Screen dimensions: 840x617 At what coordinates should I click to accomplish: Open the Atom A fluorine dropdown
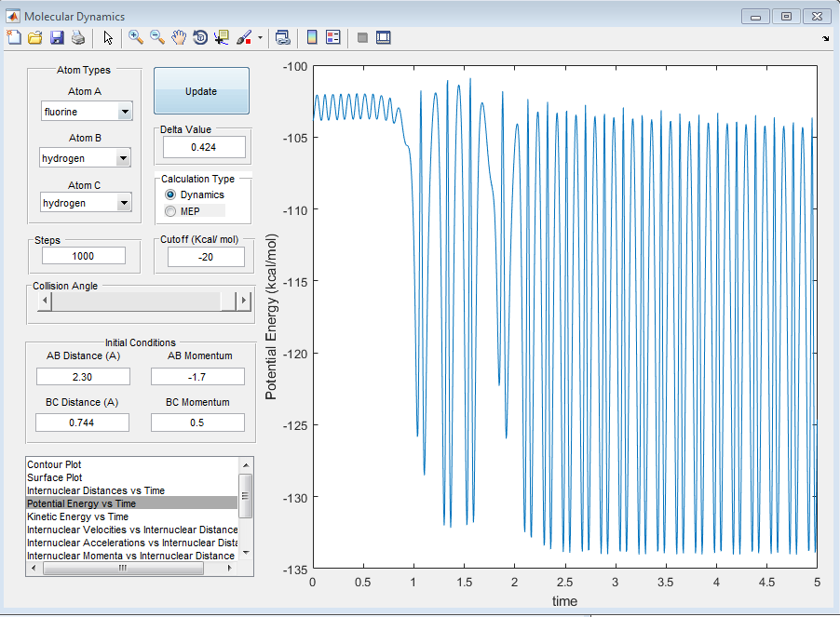pos(125,113)
